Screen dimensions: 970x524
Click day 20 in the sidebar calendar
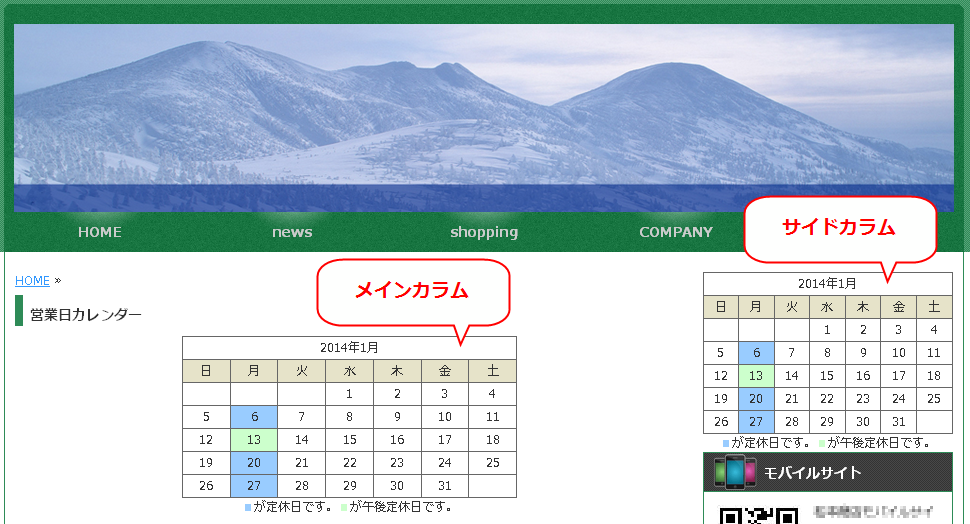[x=756, y=398]
